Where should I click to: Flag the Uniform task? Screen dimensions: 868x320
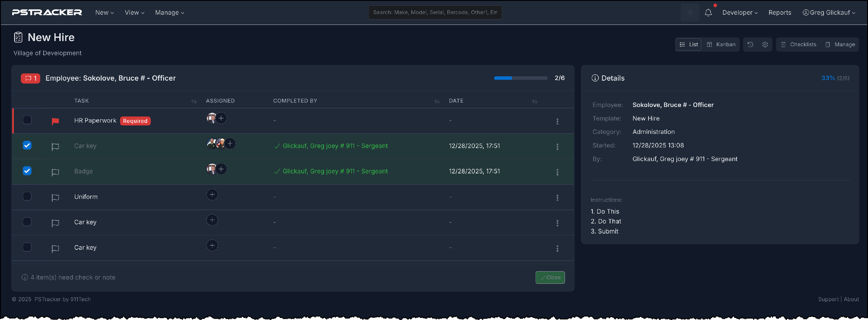[55, 197]
